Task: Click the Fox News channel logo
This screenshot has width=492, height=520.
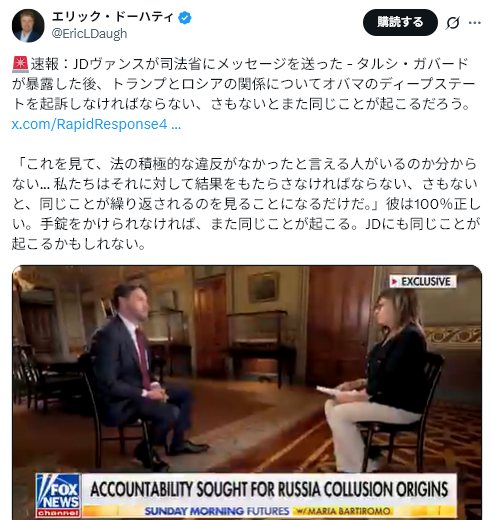Action: click(58, 495)
